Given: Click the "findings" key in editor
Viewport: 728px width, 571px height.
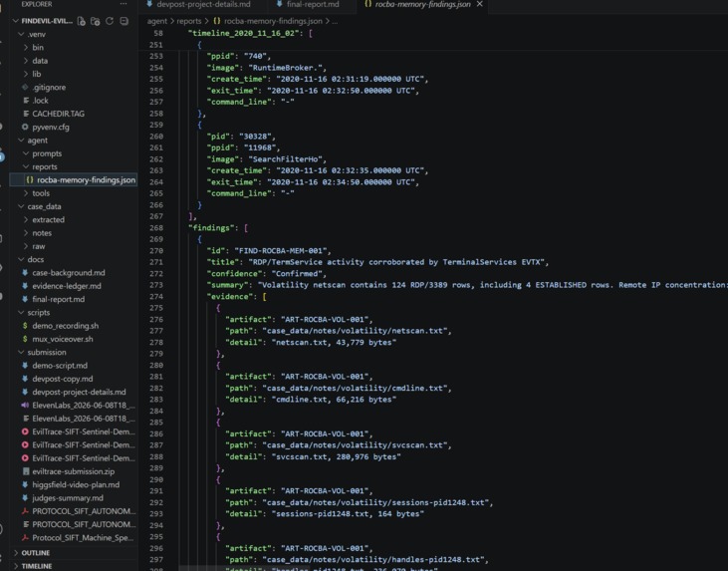Looking at the screenshot, I should tap(213, 227).
